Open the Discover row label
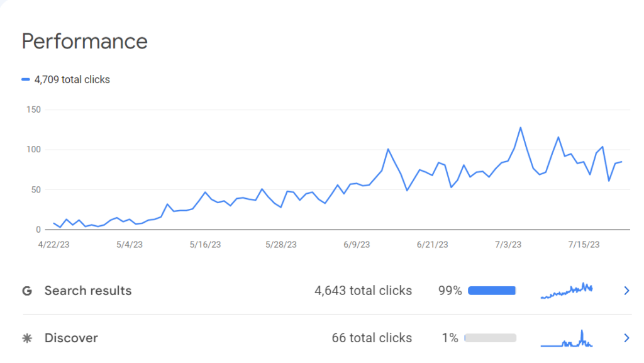 coord(71,338)
